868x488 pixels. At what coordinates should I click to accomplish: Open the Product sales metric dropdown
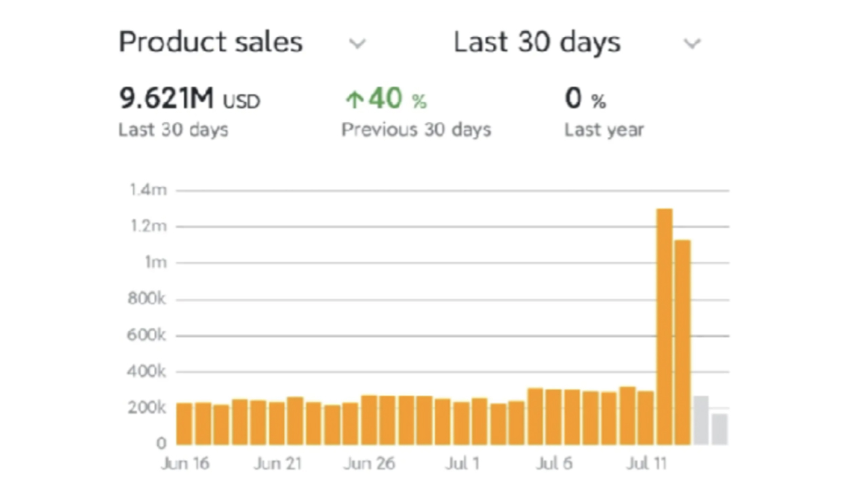[x=357, y=43]
